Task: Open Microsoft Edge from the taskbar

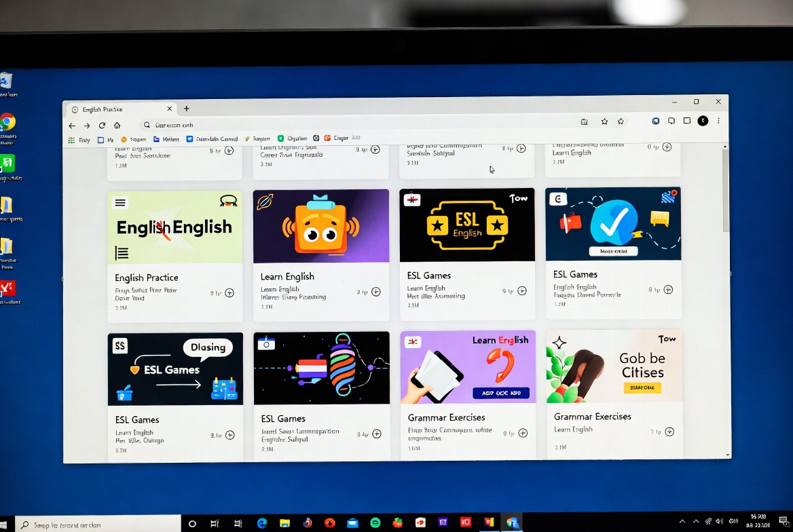Action: [x=262, y=522]
